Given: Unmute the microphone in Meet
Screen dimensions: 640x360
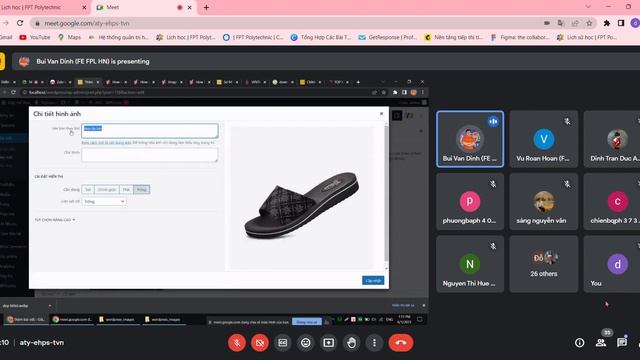Looking at the screenshot, I should point(237,343).
